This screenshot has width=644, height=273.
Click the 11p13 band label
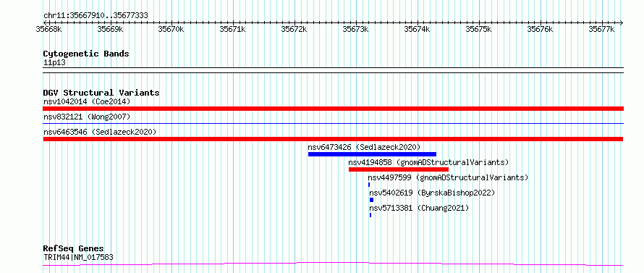tap(54, 63)
